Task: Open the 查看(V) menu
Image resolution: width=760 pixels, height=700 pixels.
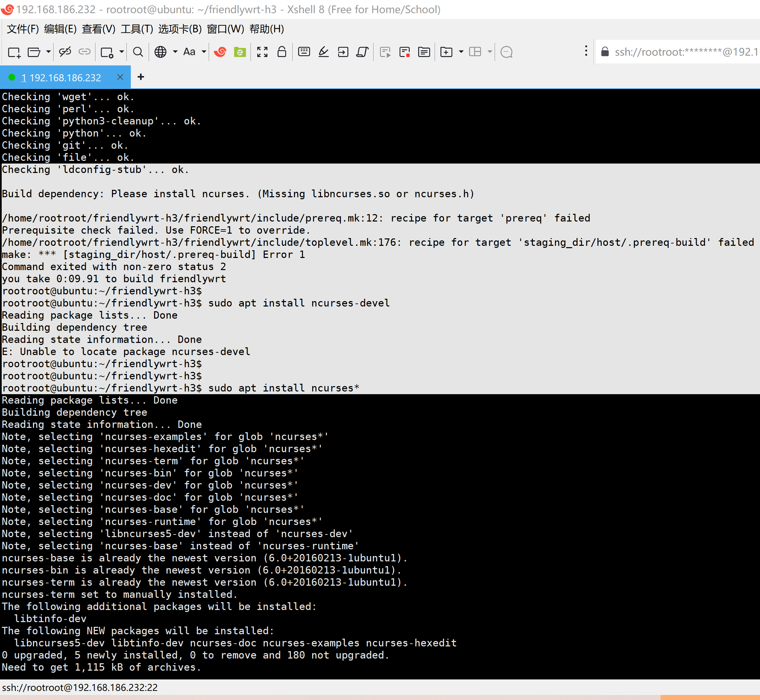Action: click(x=98, y=29)
